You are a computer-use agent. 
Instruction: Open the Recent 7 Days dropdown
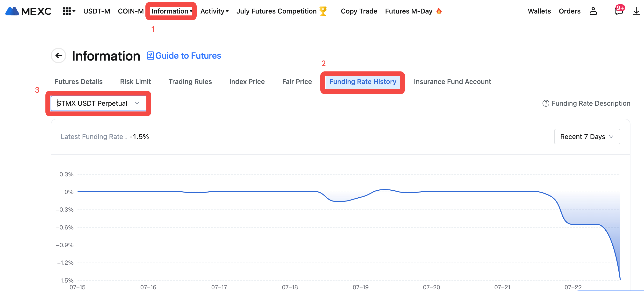[587, 136]
